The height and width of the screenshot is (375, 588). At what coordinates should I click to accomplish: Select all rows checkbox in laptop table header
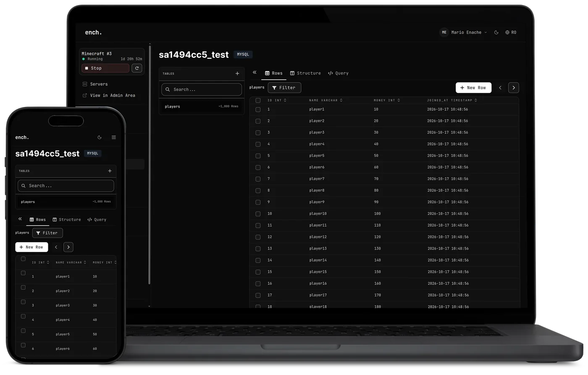(258, 100)
